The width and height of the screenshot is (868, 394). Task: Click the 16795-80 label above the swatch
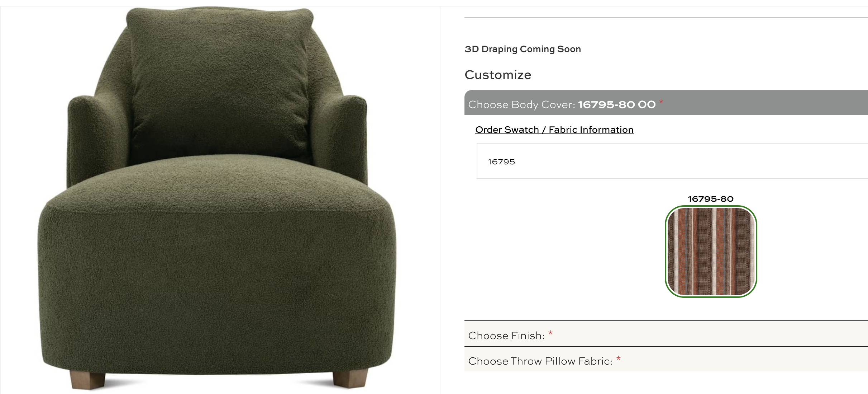point(710,199)
